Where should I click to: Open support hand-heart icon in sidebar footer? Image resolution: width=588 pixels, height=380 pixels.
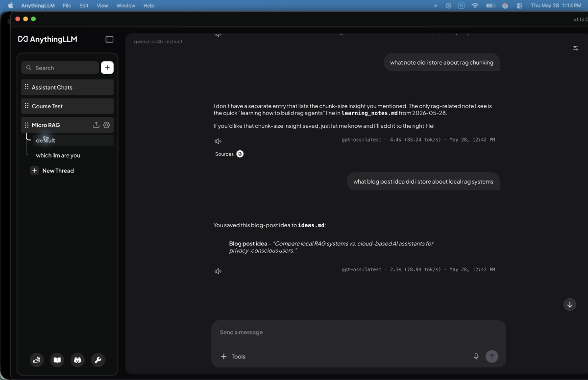[37, 360]
